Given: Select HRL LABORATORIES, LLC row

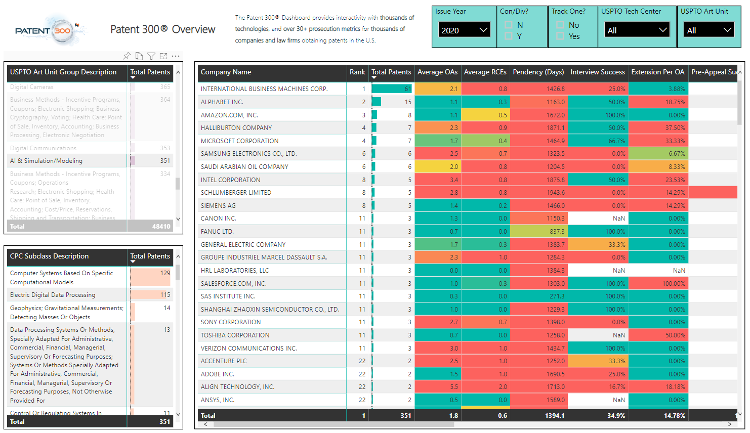Looking at the screenshot, I should coord(467,270).
